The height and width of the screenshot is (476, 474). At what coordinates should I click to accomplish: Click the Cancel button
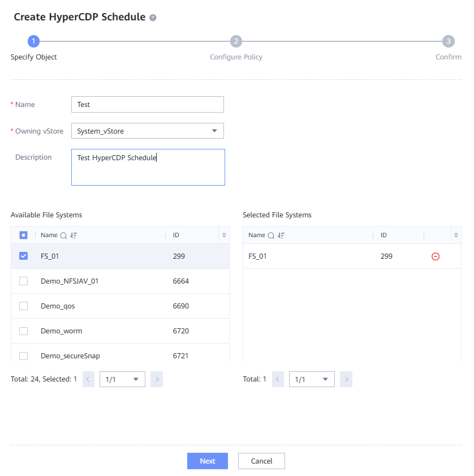(x=261, y=461)
